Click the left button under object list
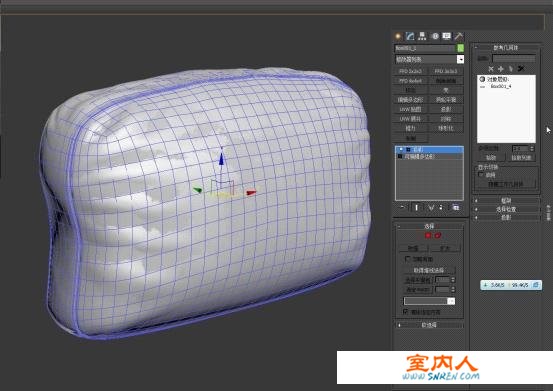Viewport: 553px width, 391px height. point(491,158)
